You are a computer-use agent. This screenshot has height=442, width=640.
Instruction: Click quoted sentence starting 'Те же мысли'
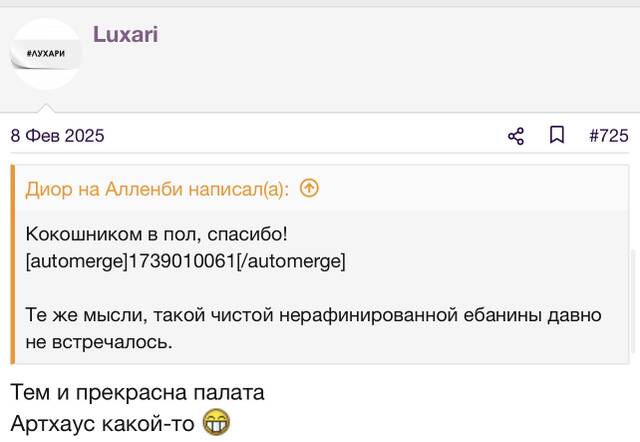pos(313,315)
